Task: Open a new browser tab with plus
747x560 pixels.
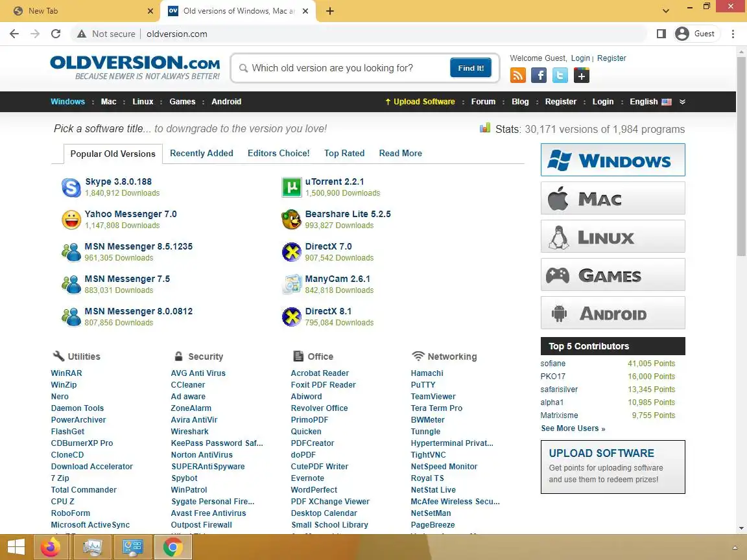Action: click(329, 11)
